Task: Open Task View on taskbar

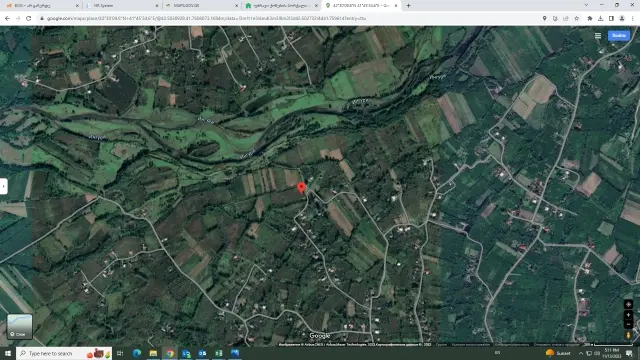Action: coord(120,353)
